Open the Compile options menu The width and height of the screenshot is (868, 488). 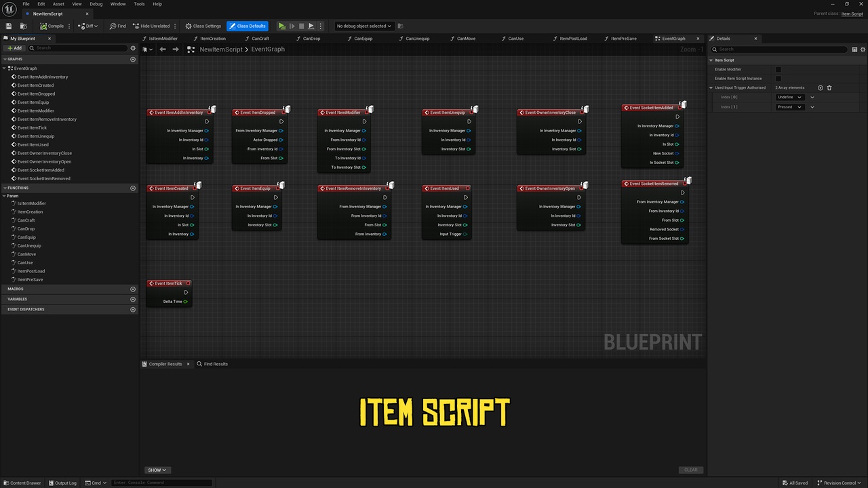pyautogui.click(x=69, y=26)
